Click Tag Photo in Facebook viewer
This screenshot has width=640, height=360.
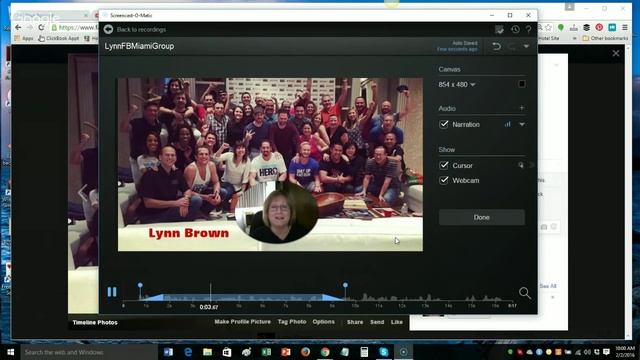292,322
